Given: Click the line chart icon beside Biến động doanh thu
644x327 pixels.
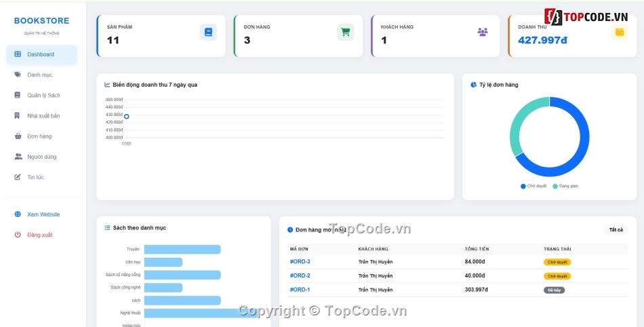Looking at the screenshot, I should pos(107,85).
